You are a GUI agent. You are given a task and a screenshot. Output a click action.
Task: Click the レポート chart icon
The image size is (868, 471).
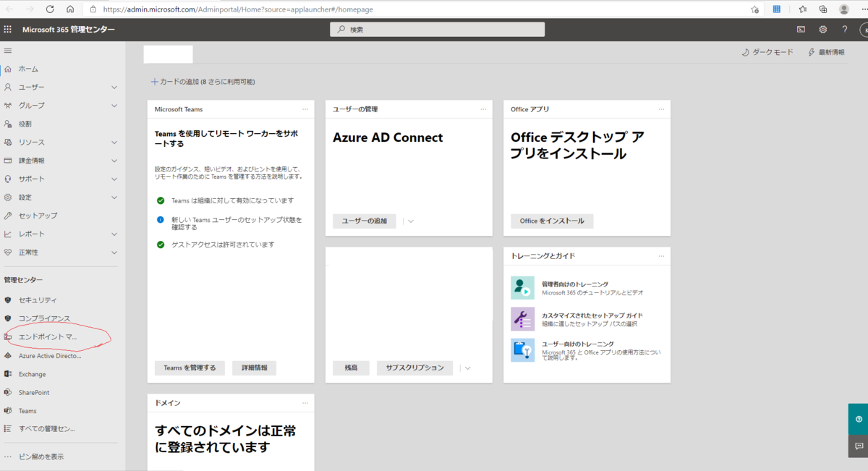click(x=8, y=234)
